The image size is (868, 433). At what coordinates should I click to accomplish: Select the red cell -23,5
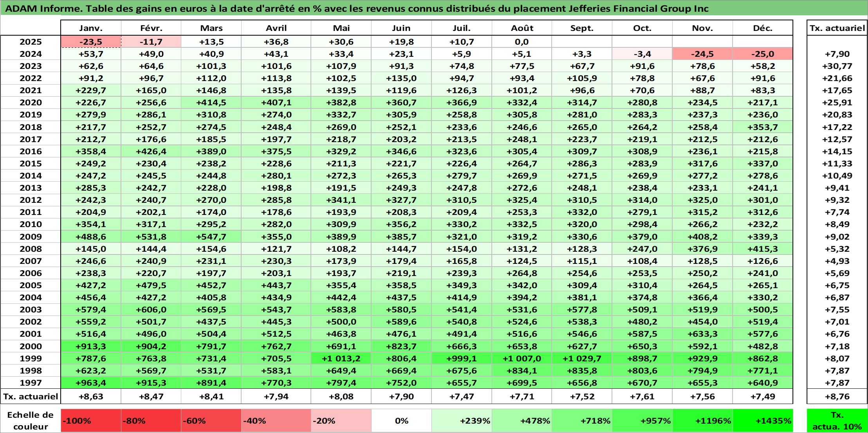point(91,42)
